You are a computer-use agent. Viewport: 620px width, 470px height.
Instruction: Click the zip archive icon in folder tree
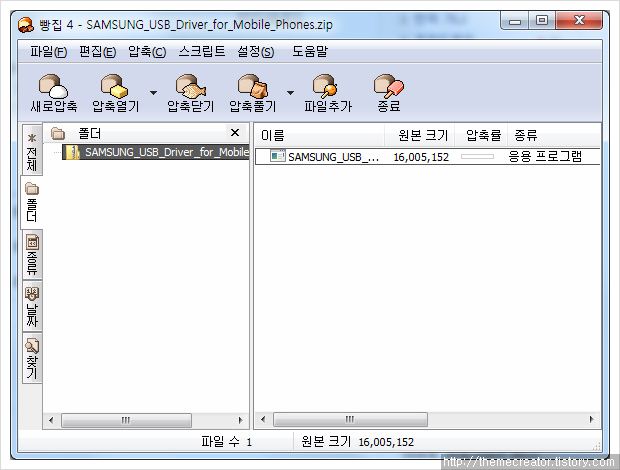point(73,152)
